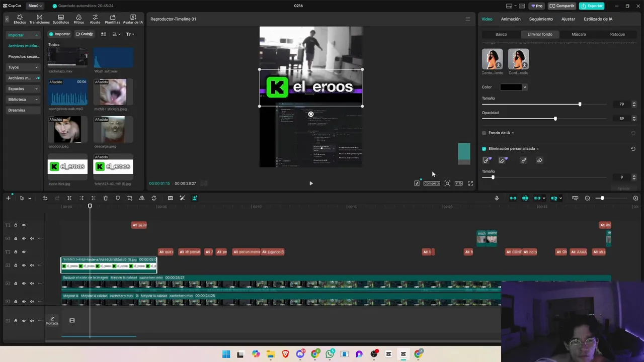Toggle visibility of the second text track

24,252
